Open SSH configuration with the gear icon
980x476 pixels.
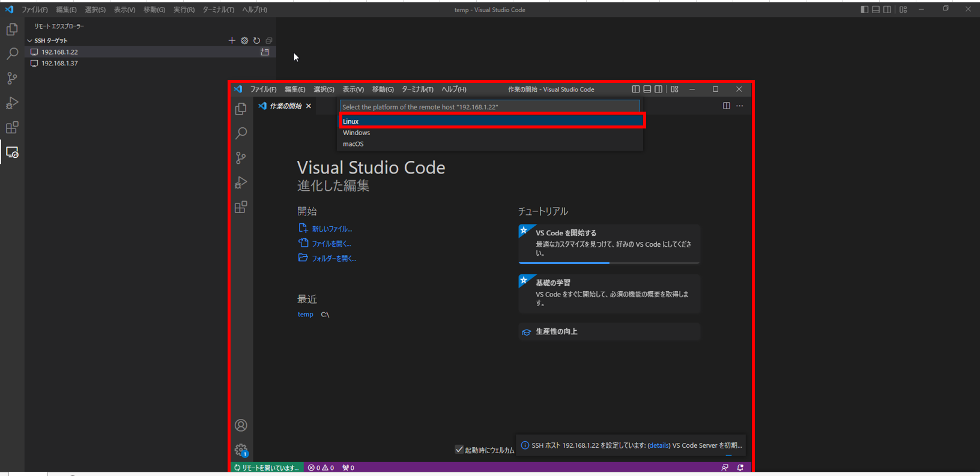pos(244,40)
